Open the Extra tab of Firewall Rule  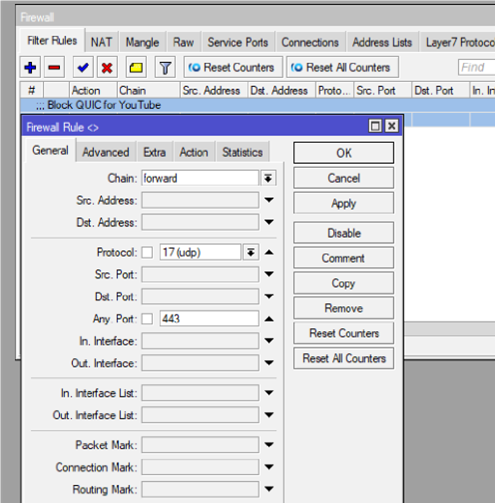pyautogui.click(x=154, y=152)
